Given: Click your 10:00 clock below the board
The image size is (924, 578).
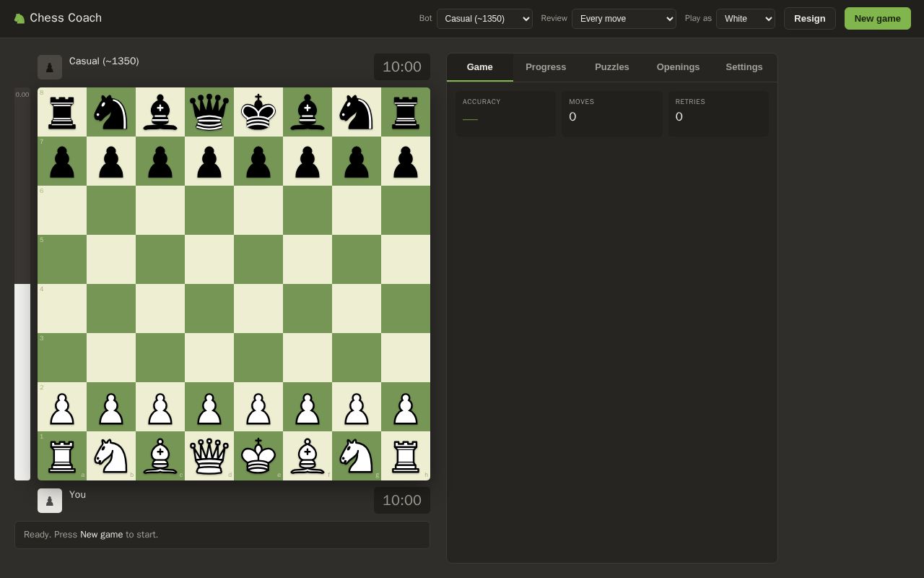Looking at the screenshot, I should tap(402, 501).
